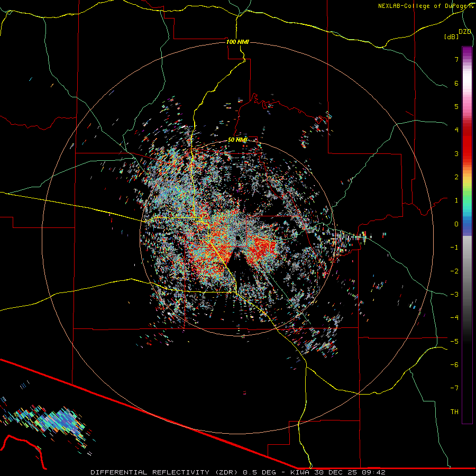Viewport: 476px width, 476px height.
Task: Pick the green segment near 1 dB
Action: [x=467, y=199]
